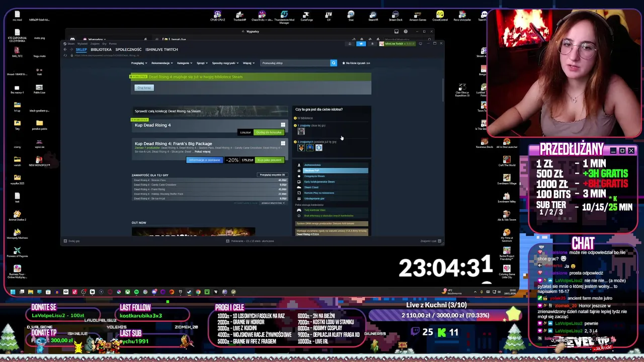Click the Informacje o zestawie button
Viewport: 644px width, 362px height.
(204, 160)
